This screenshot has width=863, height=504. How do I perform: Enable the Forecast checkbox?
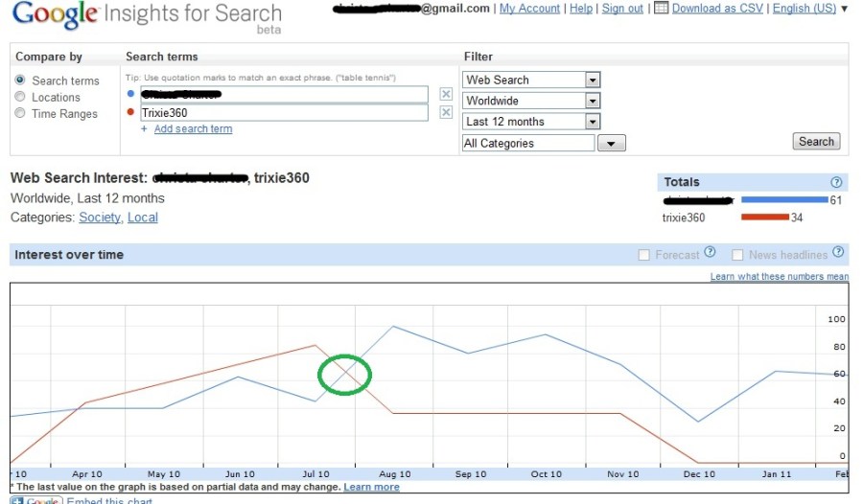click(644, 255)
